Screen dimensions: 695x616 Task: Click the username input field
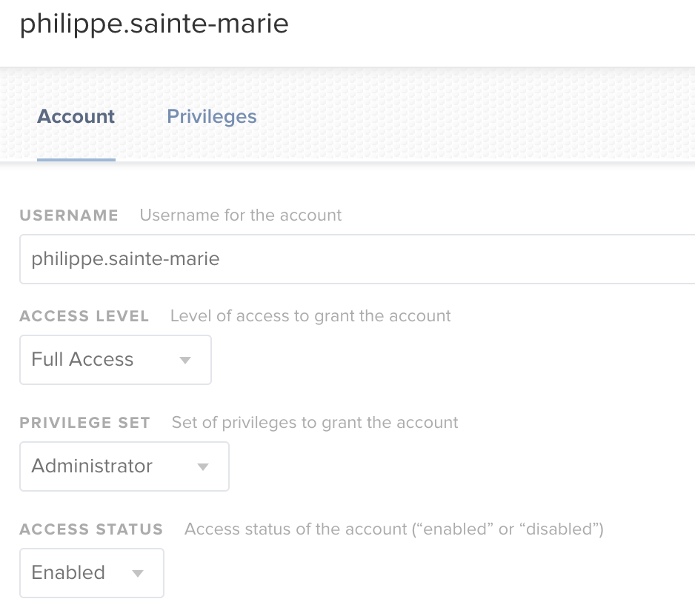[x=357, y=259]
